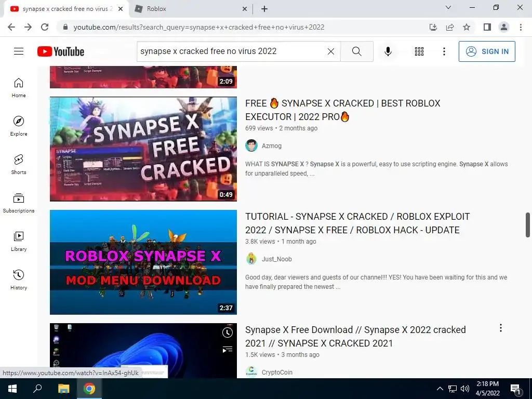Image resolution: width=532 pixels, height=399 pixels.
Task: Reload the page
Action: pyautogui.click(x=45, y=27)
